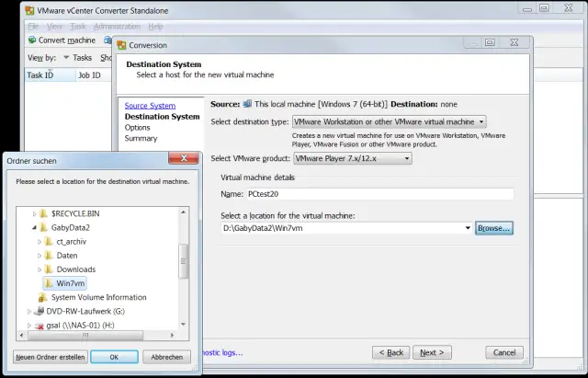
Task: Click the Options step label
Action: 137,127
